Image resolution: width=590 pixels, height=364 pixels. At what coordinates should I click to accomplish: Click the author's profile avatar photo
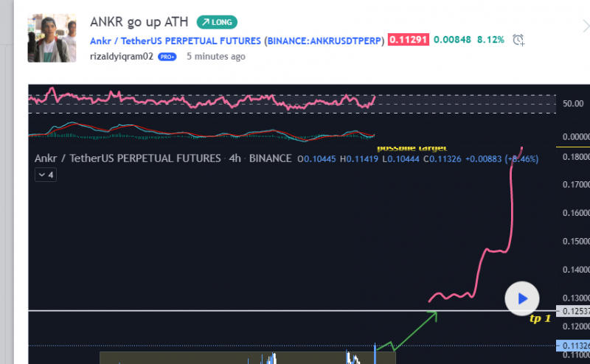point(52,38)
